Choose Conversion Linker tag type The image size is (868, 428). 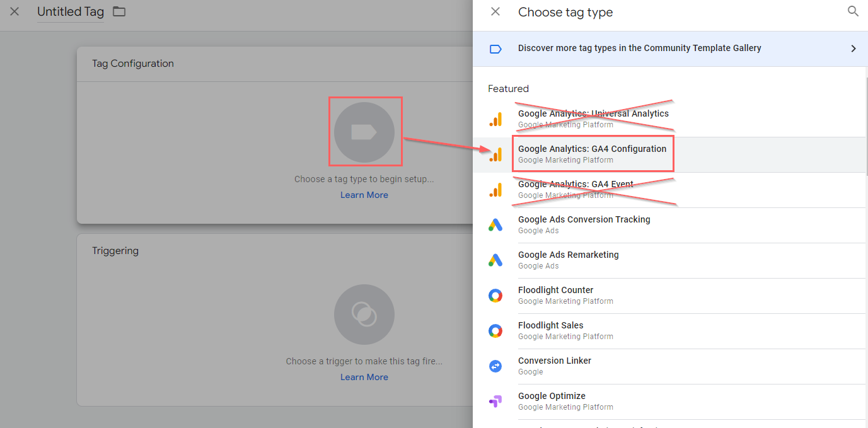(x=670, y=366)
